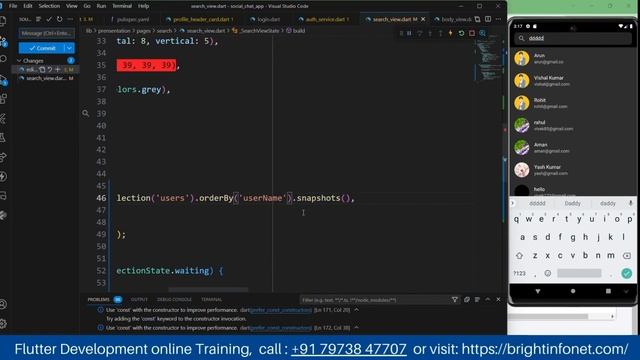The image size is (640, 360).
Task: Switch to the Debug Console tab
Action: [x=174, y=300]
